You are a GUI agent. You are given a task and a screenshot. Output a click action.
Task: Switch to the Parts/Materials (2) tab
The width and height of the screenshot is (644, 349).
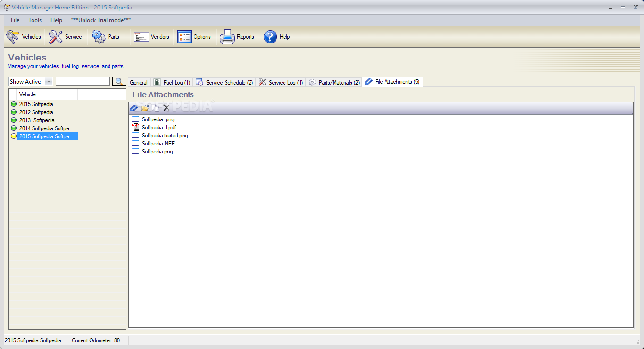click(334, 83)
